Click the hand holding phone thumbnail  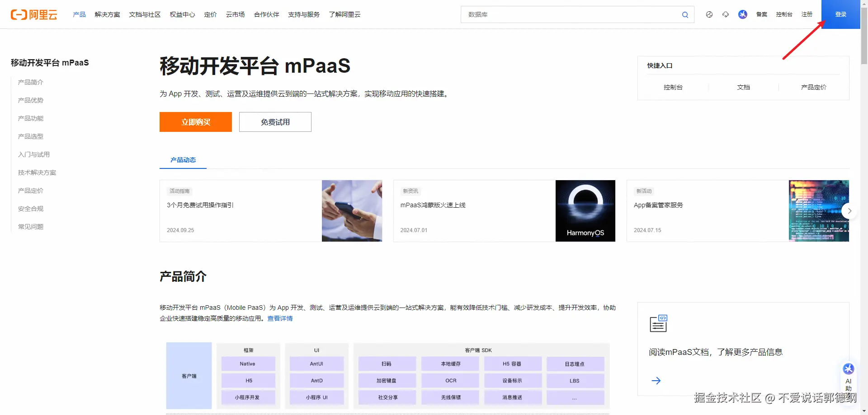(352, 211)
